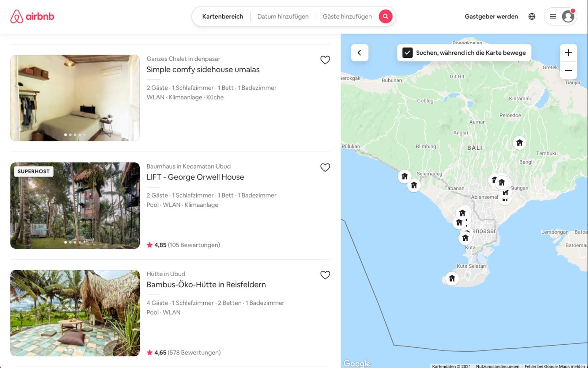The image size is (588, 368).
Task: Select the house marker near Kuta Selatan
Action: click(452, 278)
